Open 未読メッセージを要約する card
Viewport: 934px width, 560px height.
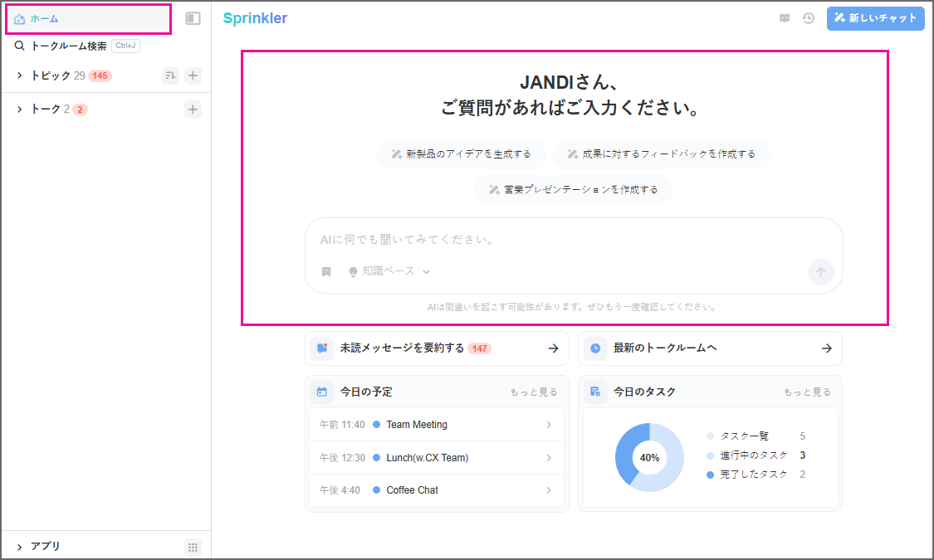pos(437,348)
